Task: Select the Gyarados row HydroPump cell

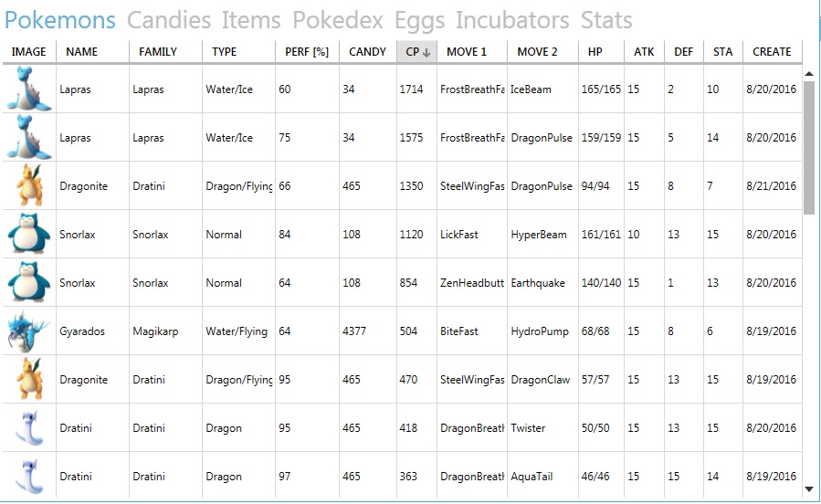Action: [540, 331]
